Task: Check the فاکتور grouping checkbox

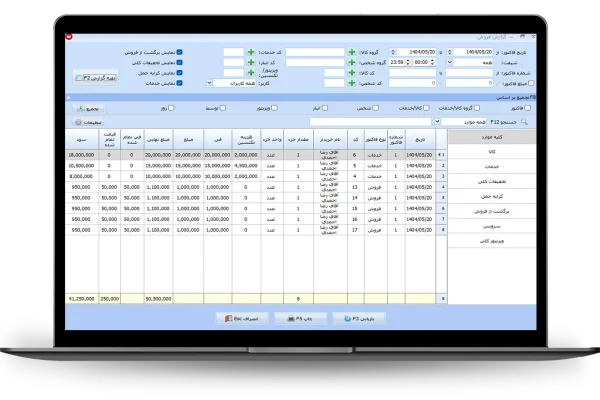Action: 528,108
